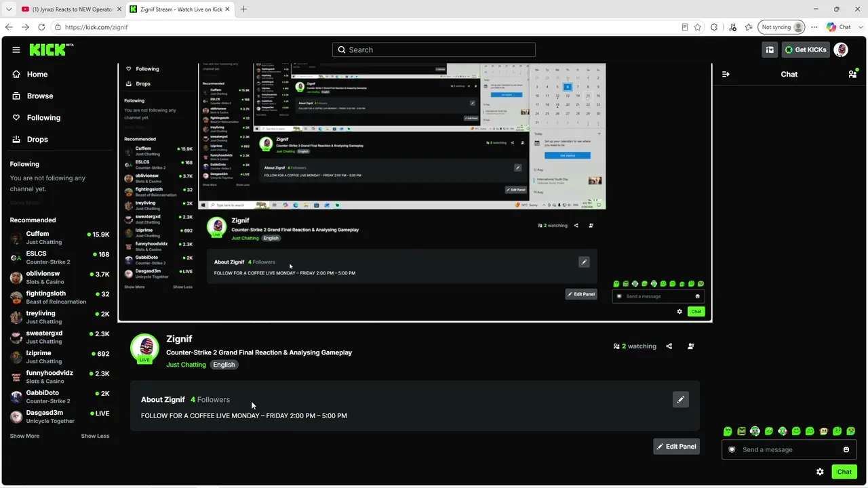868x488 pixels.
Task: Insert the last green emote with tears
Action: pos(850,431)
